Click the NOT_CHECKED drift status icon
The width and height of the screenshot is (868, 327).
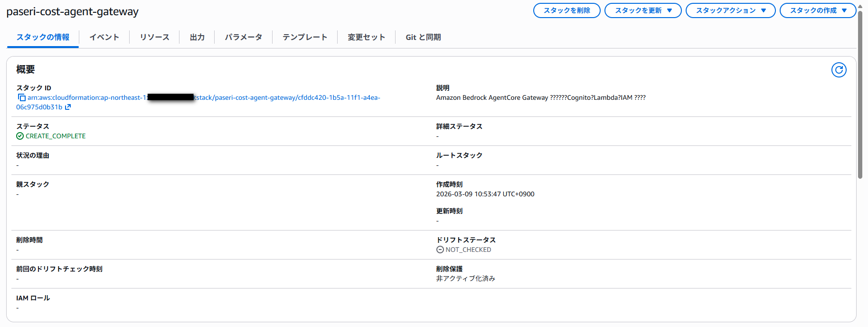point(440,250)
